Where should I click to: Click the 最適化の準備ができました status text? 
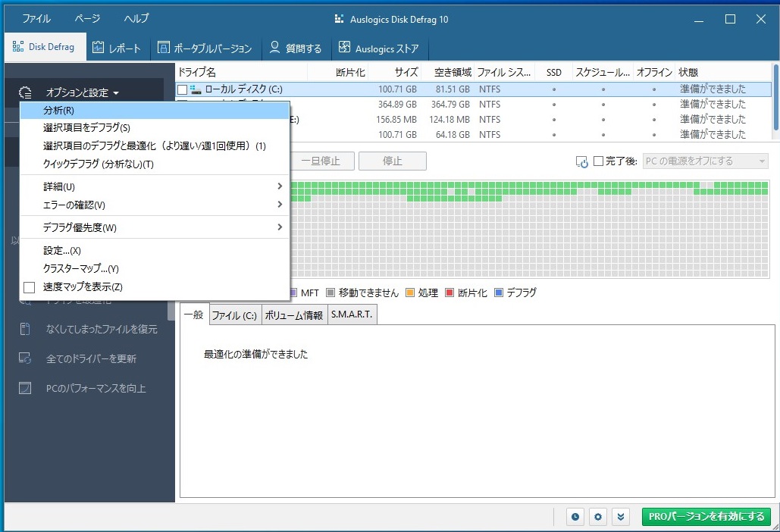click(255, 354)
